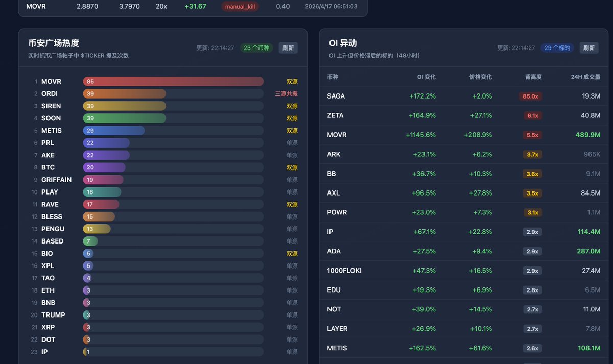Click the TRUMP ticker name

point(53,315)
